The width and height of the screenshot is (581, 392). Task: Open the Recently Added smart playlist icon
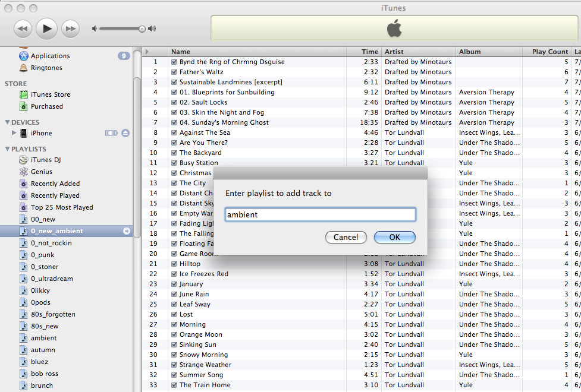tap(24, 184)
